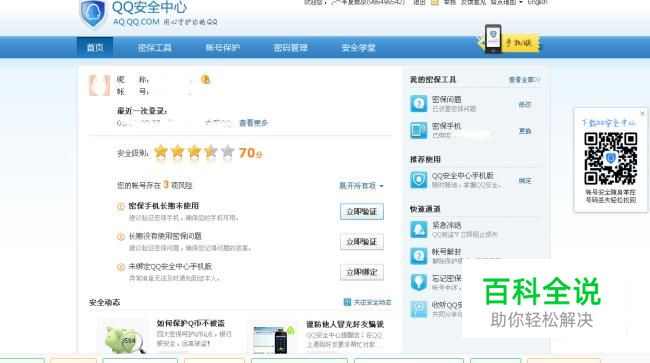Expand the 展开所有项 dropdown
This screenshot has width=650, height=363.
point(361,186)
